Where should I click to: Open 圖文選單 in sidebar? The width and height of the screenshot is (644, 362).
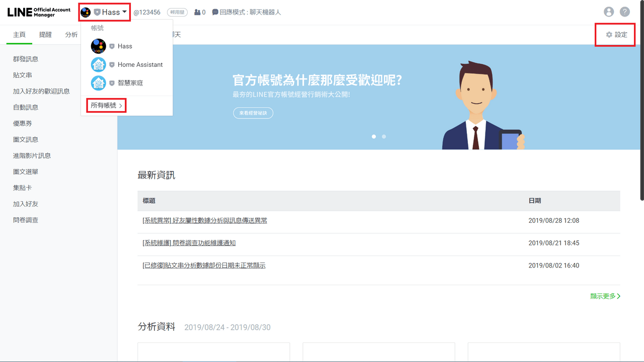pyautogui.click(x=26, y=171)
